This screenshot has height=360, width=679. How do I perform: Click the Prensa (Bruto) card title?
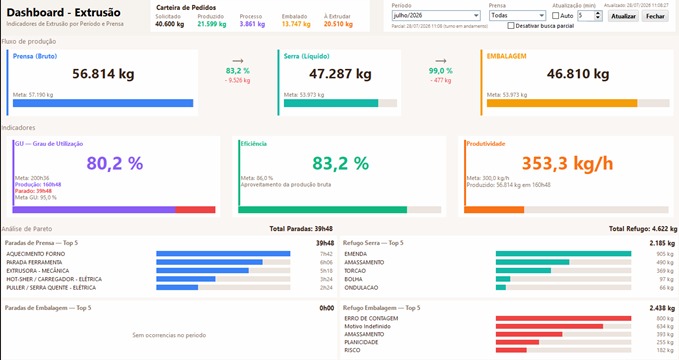(x=35, y=56)
